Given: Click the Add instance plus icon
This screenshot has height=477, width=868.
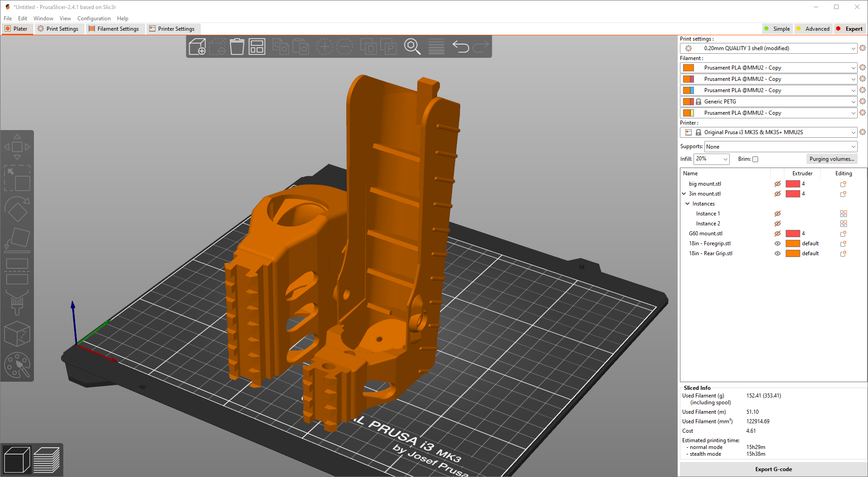Looking at the screenshot, I should tap(325, 47).
